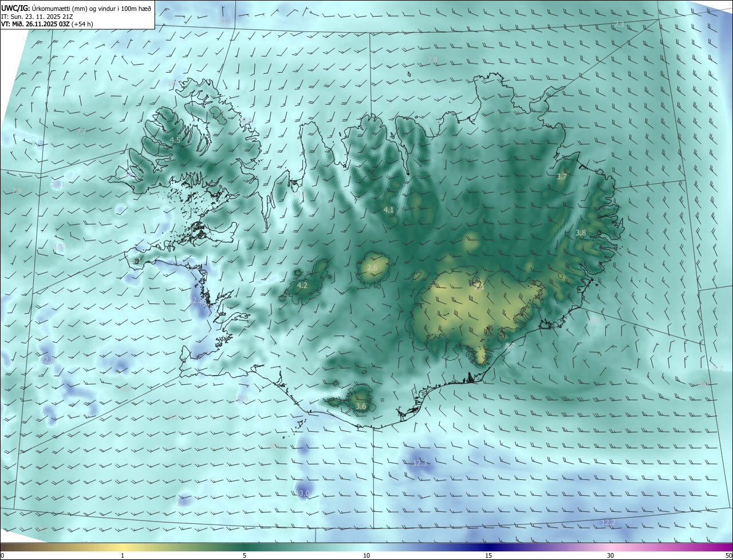Click the 7.3 value near the top edge
This screenshot has width=733, height=560.
619,25
